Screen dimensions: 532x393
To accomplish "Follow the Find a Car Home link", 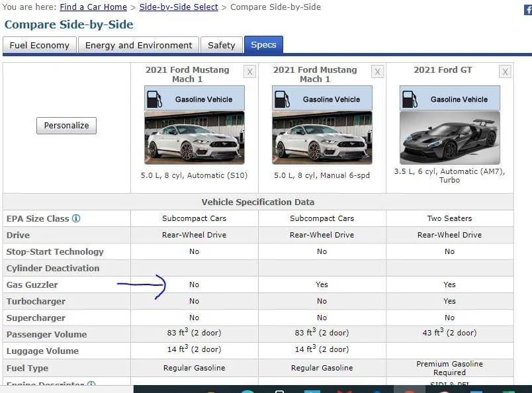I will pos(93,7).
